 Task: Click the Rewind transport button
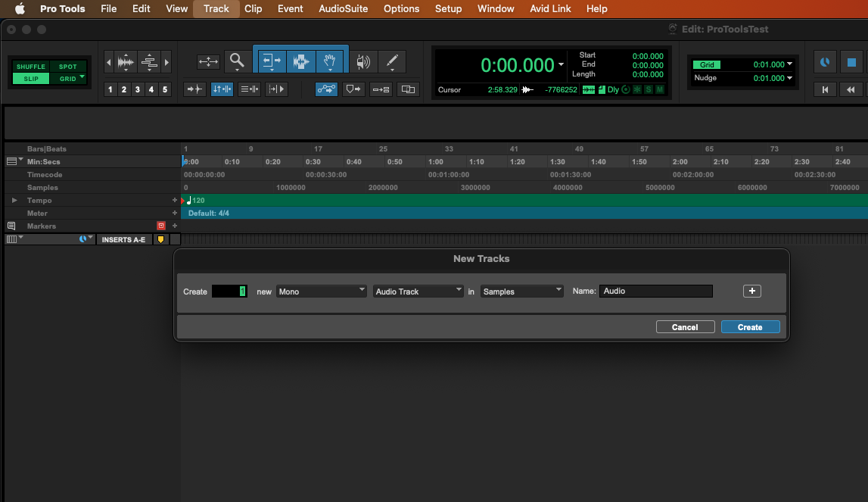point(851,89)
